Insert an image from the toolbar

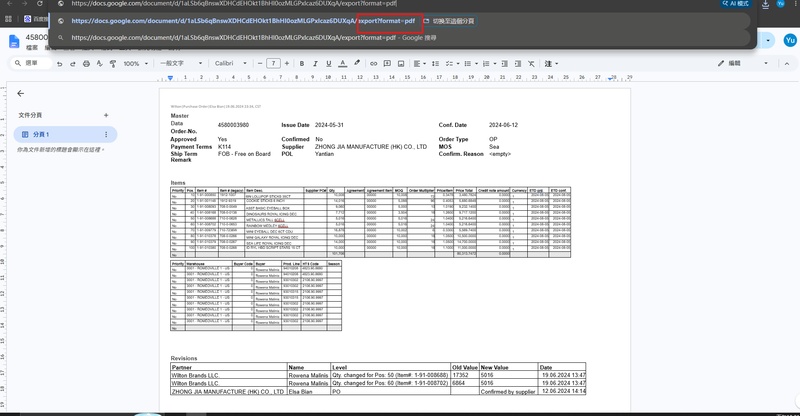pyautogui.click(x=401, y=63)
